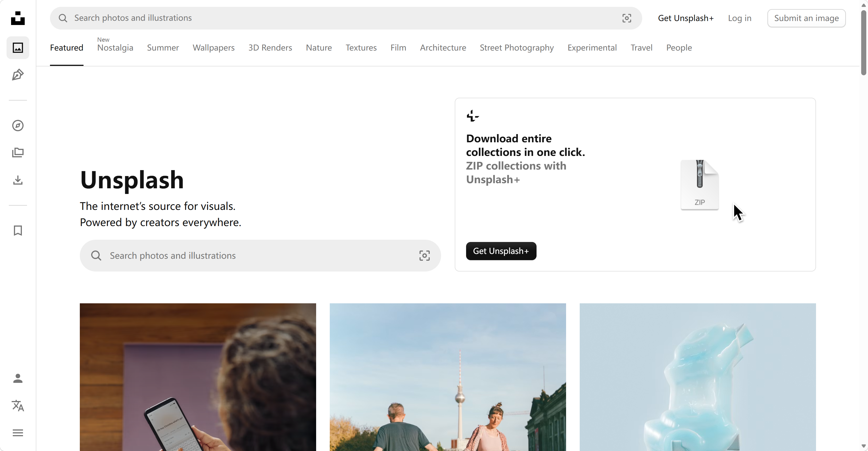Open the Explore compass icon
Screen dimensions: 868x451
click(x=18, y=126)
